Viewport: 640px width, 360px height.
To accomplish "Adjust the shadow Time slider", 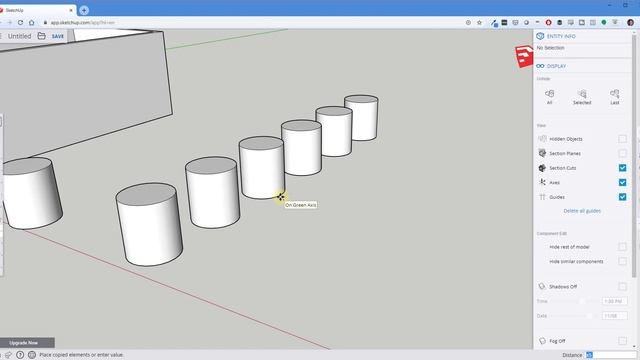I will 582,301.
